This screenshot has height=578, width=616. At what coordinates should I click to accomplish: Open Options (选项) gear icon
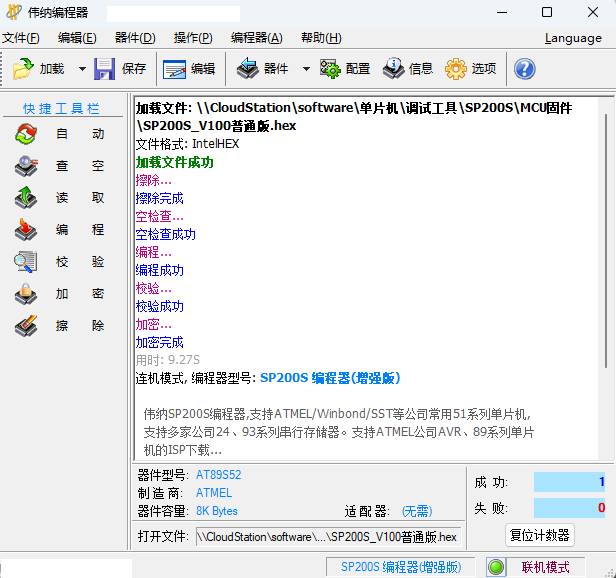click(x=456, y=69)
